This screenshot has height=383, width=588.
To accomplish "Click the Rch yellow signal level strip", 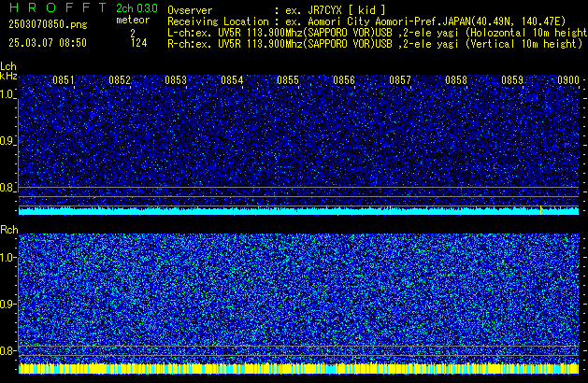I will [x=299, y=368].
